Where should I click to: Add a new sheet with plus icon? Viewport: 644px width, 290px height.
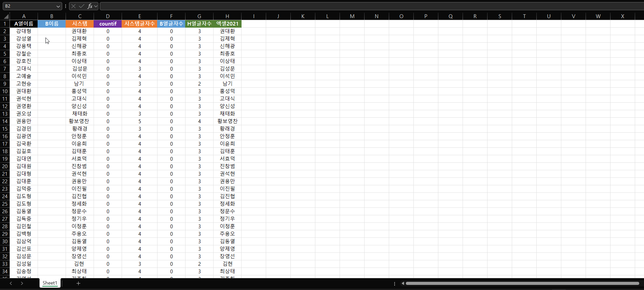78,283
